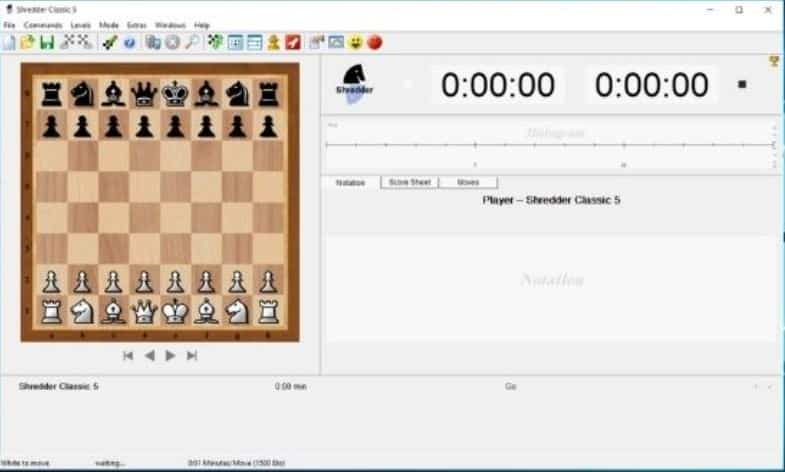The height and width of the screenshot is (472, 785).
Task: Click the green checkmark rocket toolbar icon
Action: coord(110,43)
